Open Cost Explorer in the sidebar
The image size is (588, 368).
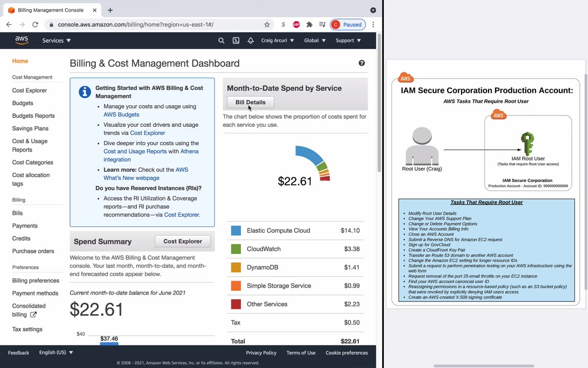29,90
